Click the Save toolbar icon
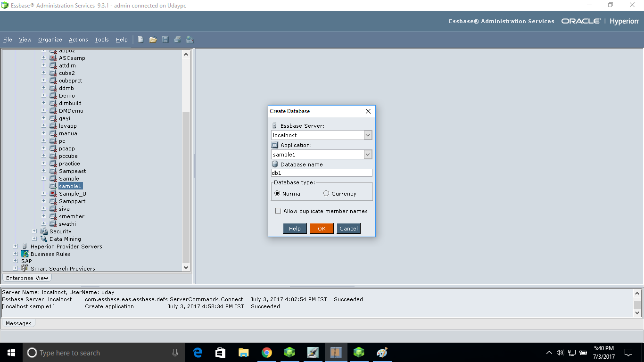This screenshot has width=644, height=362. point(165,40)
